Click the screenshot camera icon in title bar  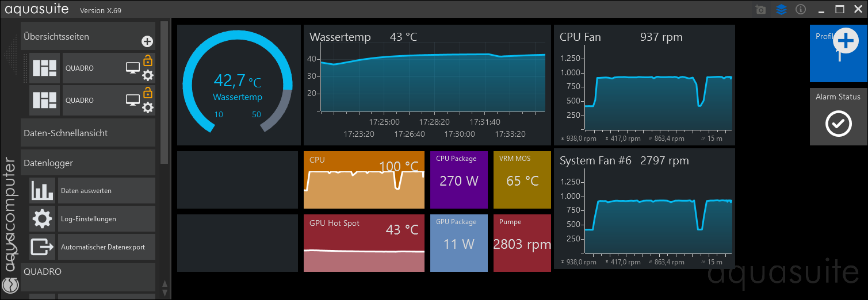click(761, 10)
